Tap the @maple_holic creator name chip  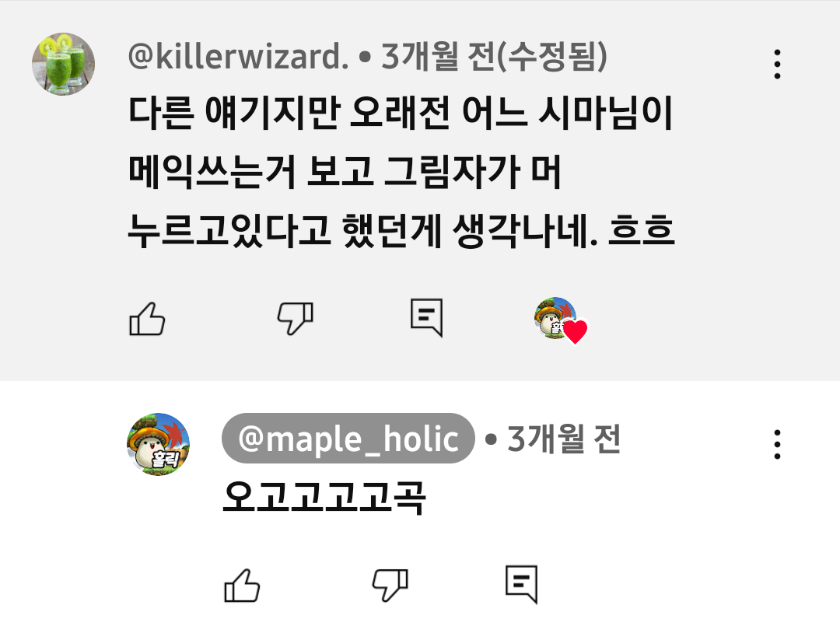pyautogui.click(x=348, y=438)
